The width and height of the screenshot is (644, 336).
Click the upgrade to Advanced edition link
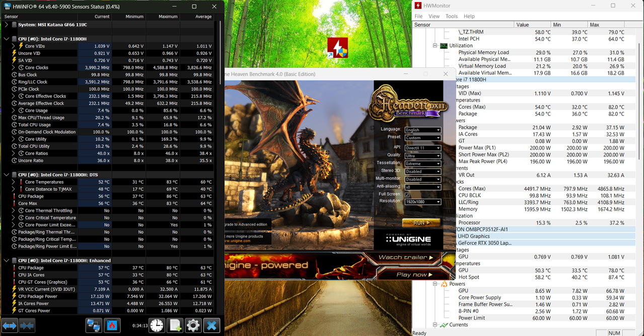click(x=247, y=224)
